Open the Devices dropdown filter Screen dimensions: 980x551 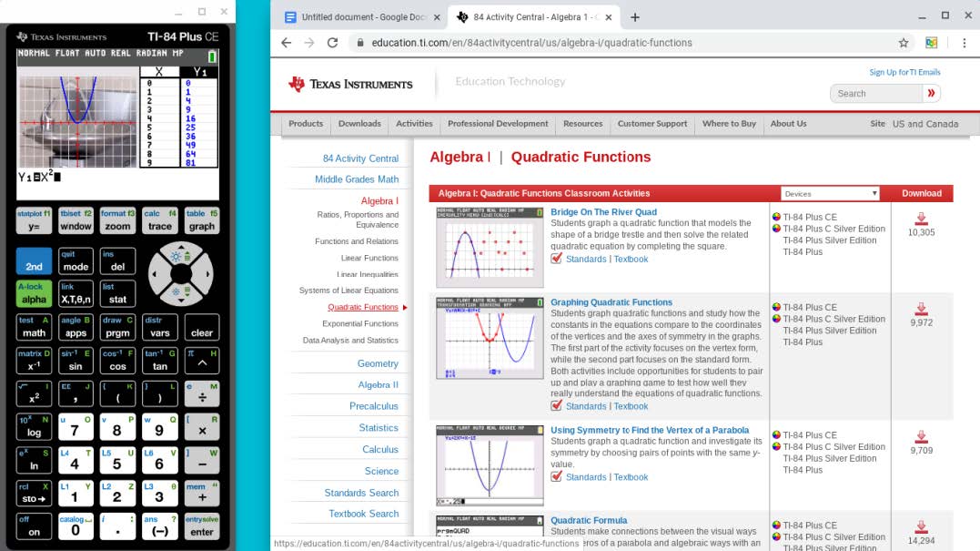(x=830, y=193)
